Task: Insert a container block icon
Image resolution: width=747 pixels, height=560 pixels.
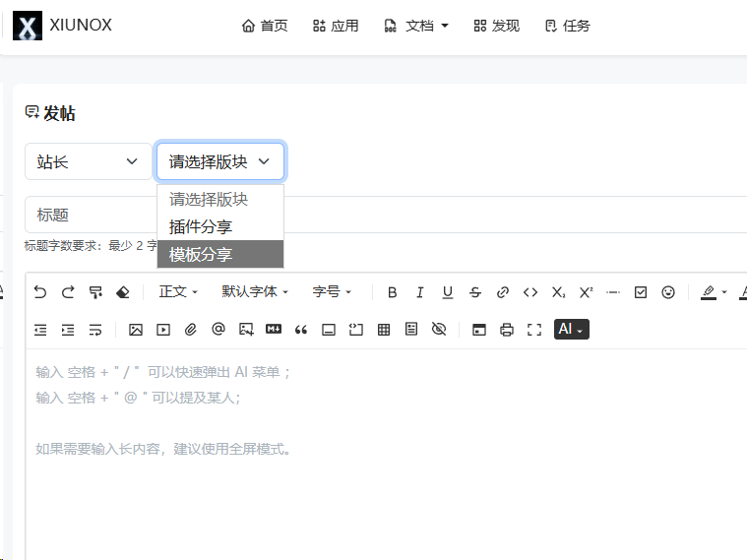Action: [329, 330]
